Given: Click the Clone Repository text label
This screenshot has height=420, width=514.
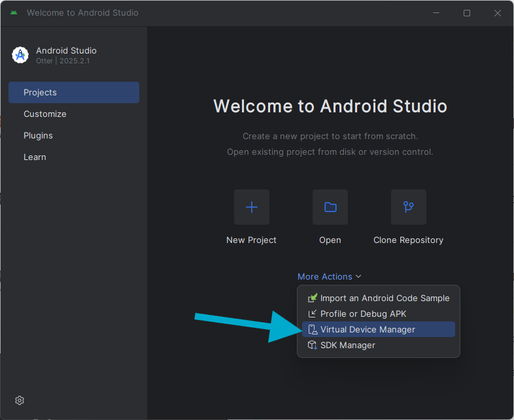Looking at the screenshot, I should tap(408, 240).
